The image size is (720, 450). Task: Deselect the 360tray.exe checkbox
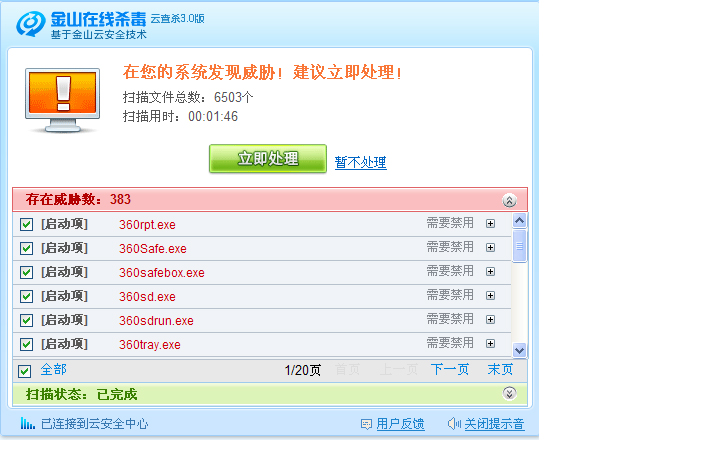pos(27,344)
